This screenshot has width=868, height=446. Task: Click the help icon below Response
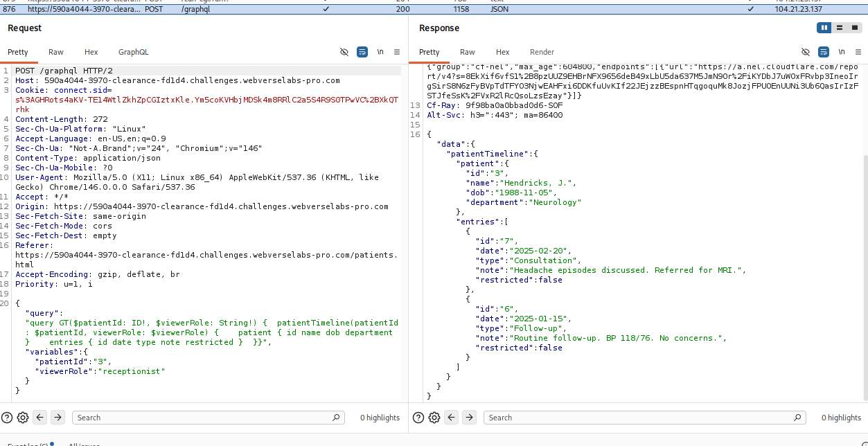(x=418, y=418)
